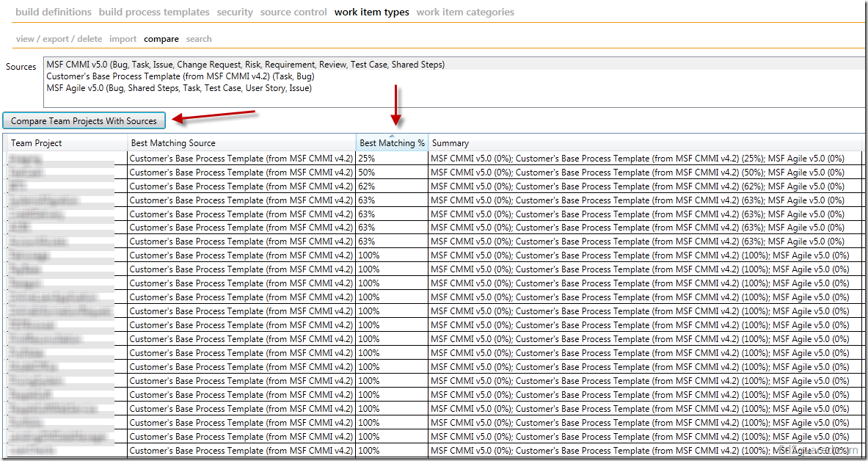Open the build process templates tab
The image size is (868, 461).
(x=154, y=12)
